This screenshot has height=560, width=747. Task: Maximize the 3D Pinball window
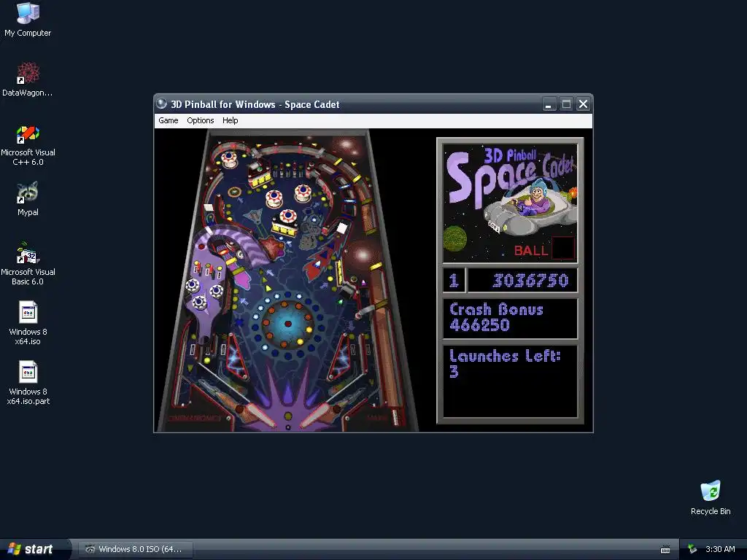pos(566,104)
